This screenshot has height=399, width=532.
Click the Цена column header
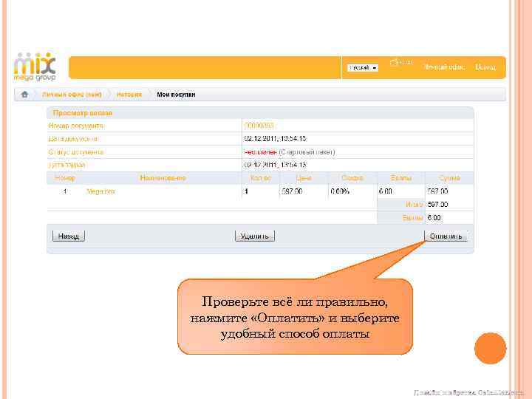tap(304, 178)
